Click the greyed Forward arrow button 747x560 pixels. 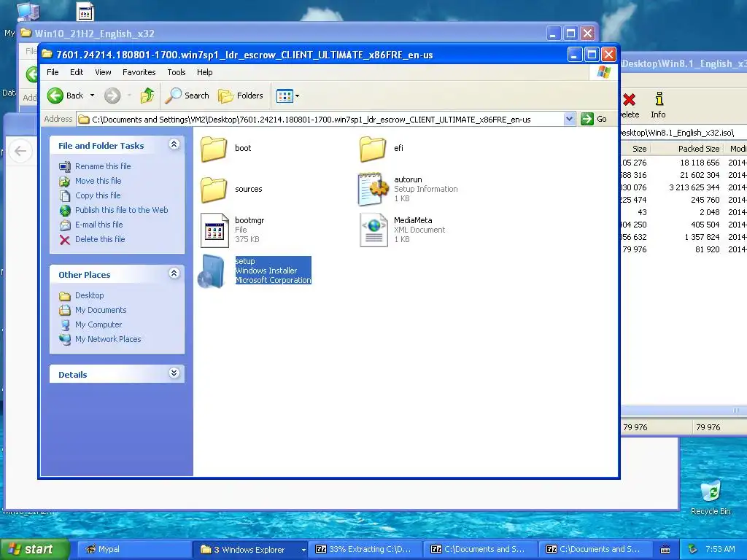pos(112,96)
